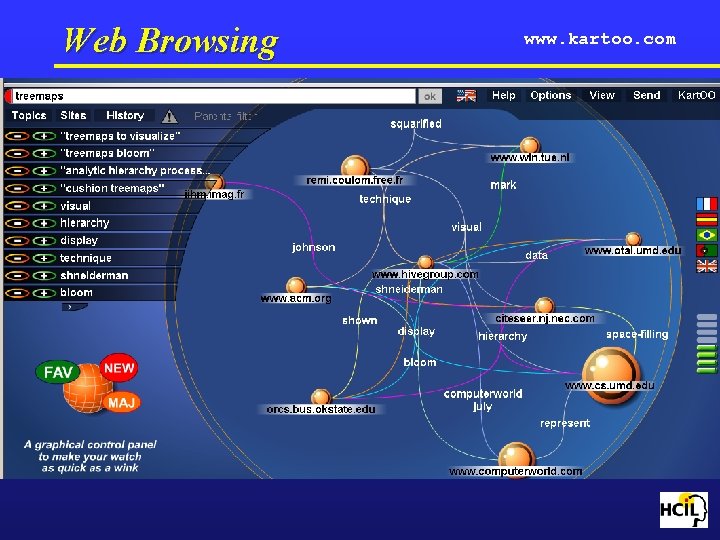Open the www.otal.umd.edu site node
The height and width of the screenshot is (540, 720).
(x=633, y=239)
